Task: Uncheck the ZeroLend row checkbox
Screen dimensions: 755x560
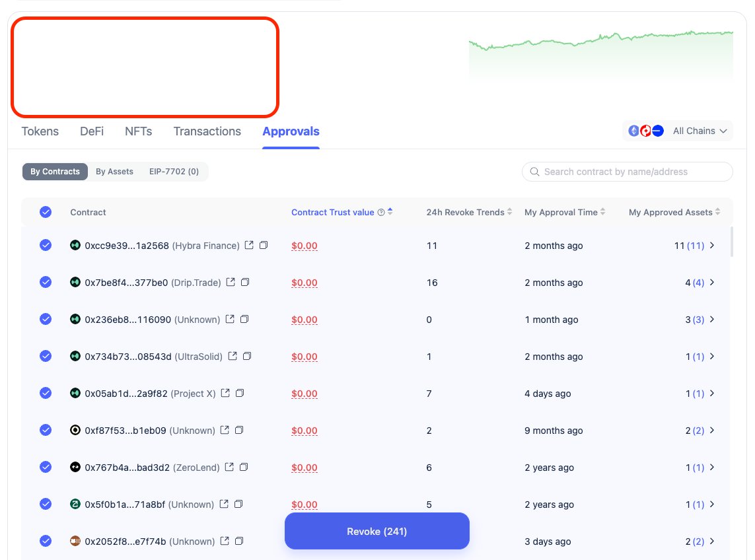Action: click(x=46, y=467)
